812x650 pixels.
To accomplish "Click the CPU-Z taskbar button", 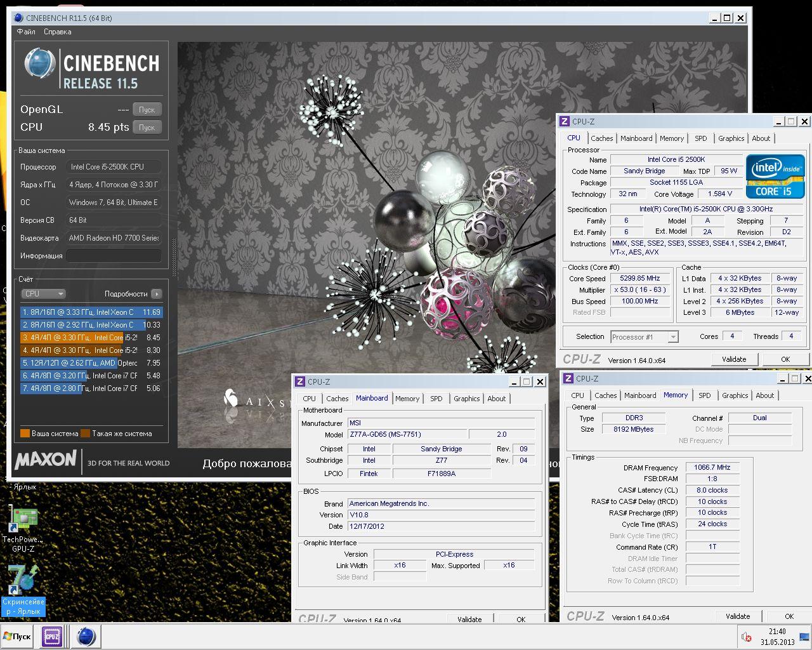I will pyautogui.click(x=52, y=636).
